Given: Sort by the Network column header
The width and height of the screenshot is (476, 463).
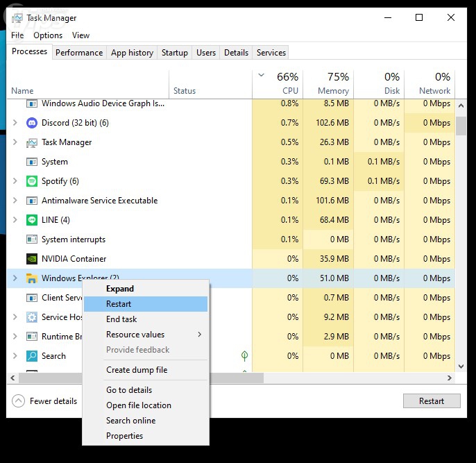Looking at the screenshot, I should (430, 84).
